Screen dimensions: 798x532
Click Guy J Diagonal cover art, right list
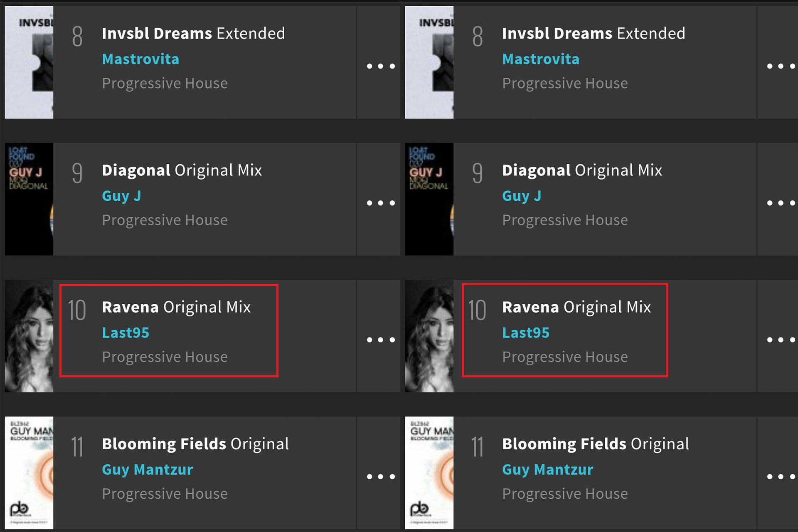429,199
